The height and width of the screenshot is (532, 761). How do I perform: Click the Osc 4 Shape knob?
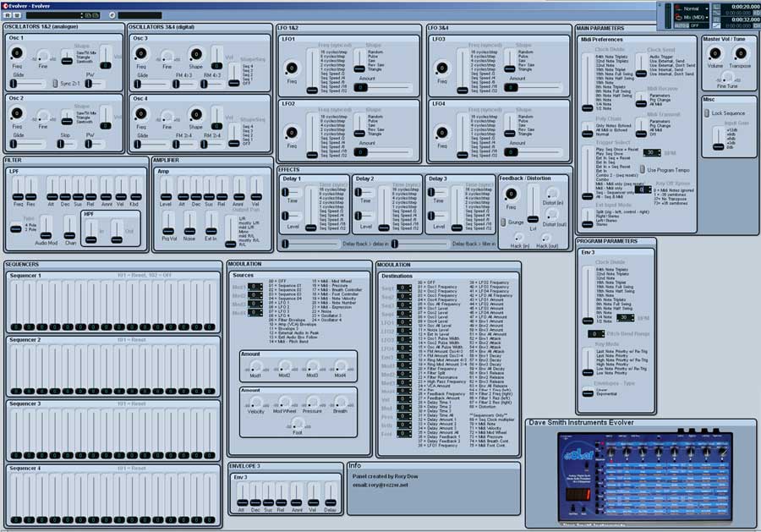[196, 114]
